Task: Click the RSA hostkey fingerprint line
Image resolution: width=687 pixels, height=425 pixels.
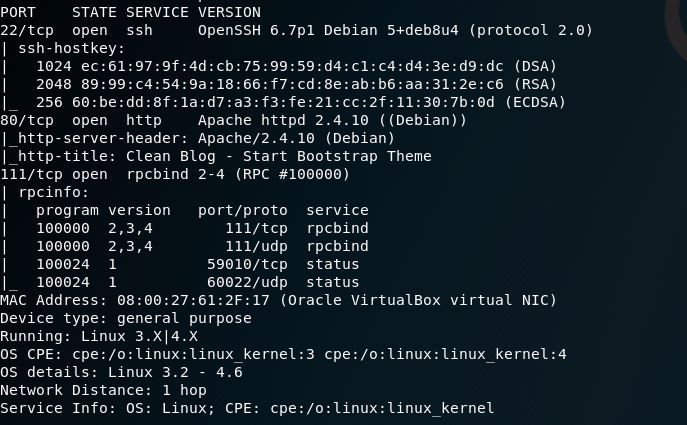Action: click(296, 84)
